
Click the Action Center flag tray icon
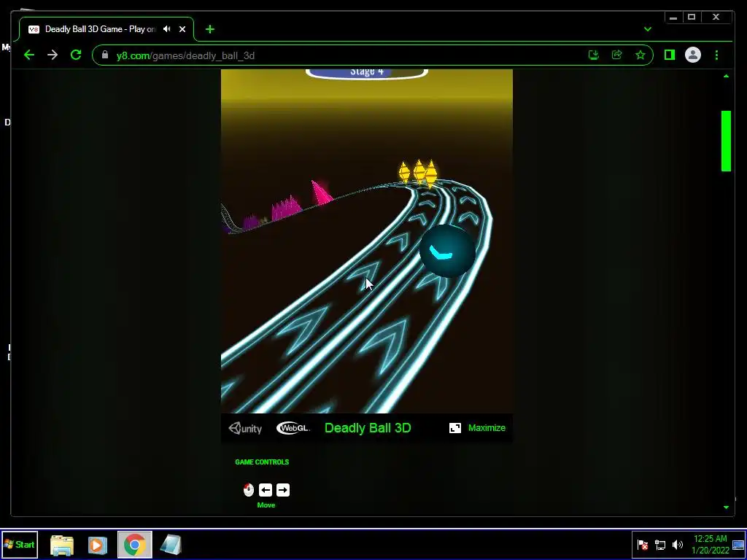click(x=643, y=545)
